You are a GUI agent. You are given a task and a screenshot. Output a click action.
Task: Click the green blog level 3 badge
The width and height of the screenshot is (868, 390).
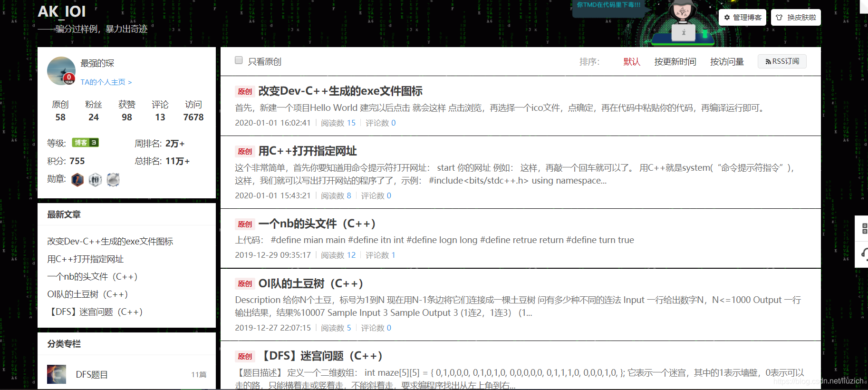85,143
